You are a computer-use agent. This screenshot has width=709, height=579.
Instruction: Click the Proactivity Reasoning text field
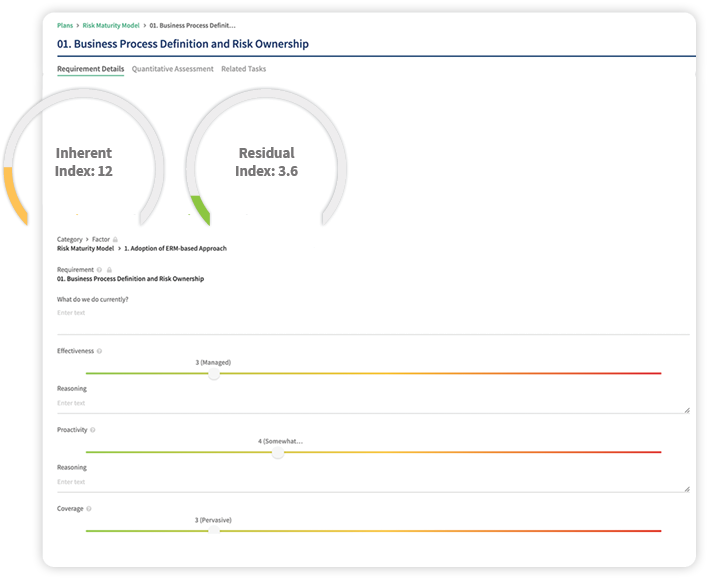[x=372, y=482]
